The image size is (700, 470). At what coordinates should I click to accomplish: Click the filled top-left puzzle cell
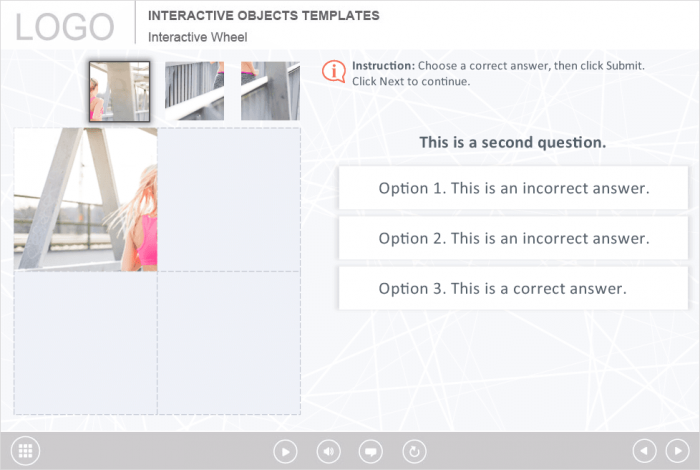(86, 199)
